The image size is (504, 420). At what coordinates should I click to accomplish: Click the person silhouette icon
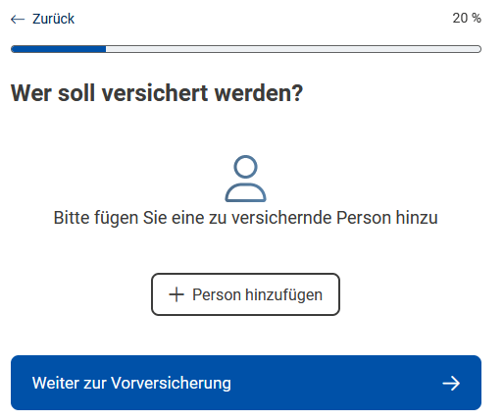[x=245, y=179]
